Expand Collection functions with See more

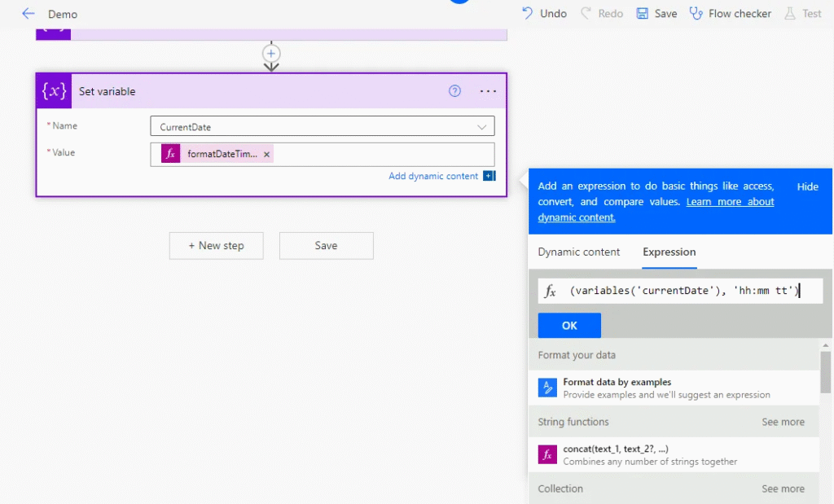(783, 489)
